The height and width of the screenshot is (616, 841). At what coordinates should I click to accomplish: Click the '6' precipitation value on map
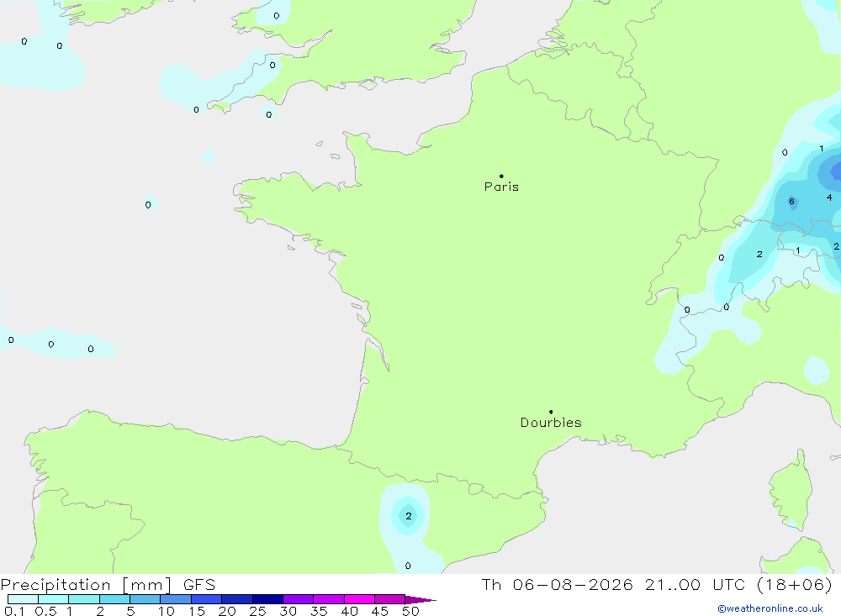pos(791,202)
